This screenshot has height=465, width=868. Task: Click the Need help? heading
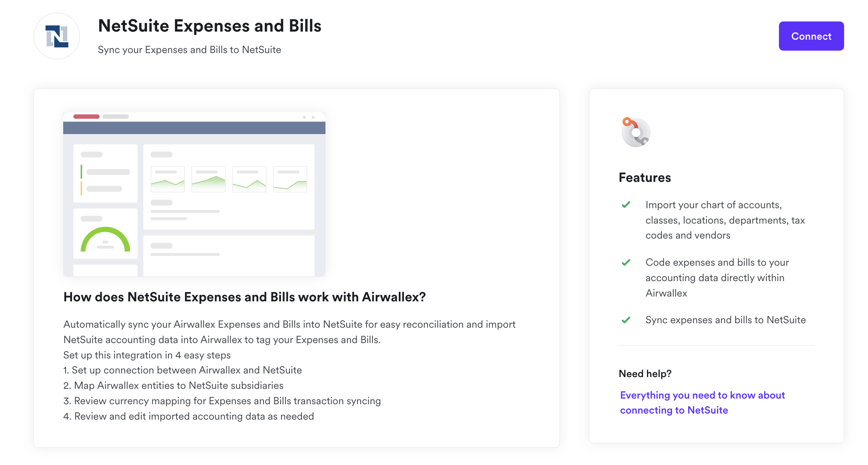click(x=645, y=373)
